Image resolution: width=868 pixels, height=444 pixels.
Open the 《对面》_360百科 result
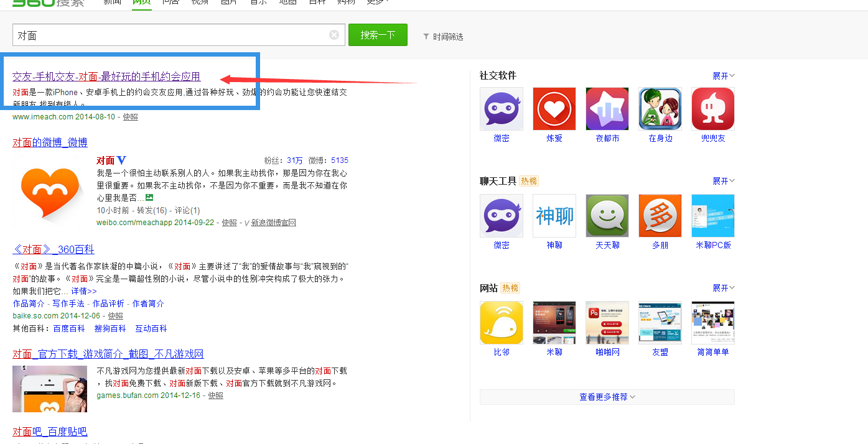[54, 249]
